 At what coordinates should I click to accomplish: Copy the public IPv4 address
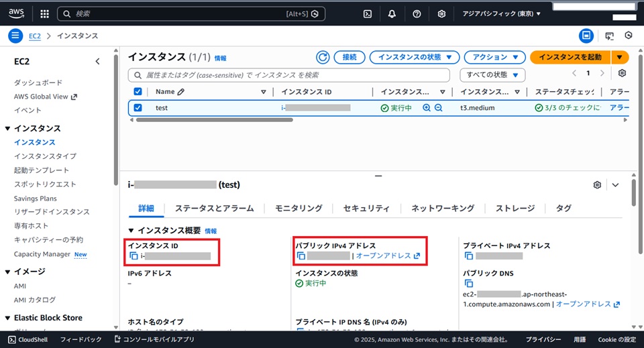pyautogui.click(x=301, y=256)
